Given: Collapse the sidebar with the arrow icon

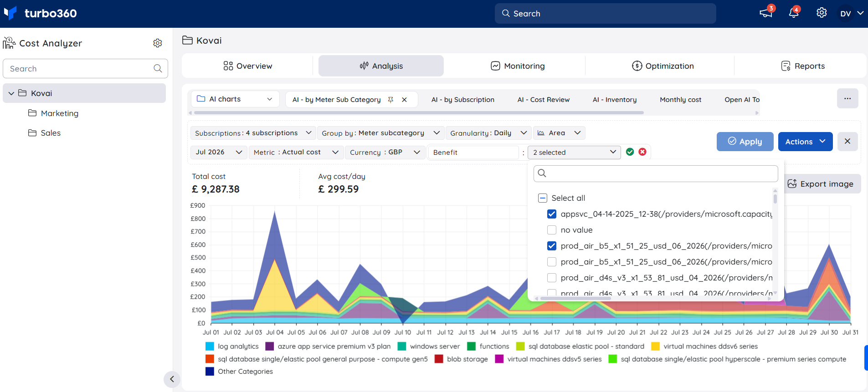Looking at the screenshot, I should click(x=172, y=379).
